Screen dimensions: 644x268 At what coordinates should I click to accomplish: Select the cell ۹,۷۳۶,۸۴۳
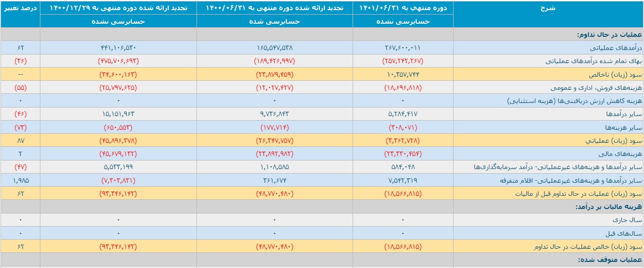point(275,114)
